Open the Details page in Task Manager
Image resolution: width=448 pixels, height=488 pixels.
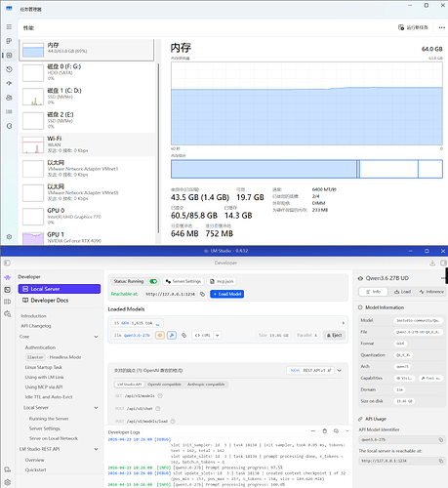point(9,111)
